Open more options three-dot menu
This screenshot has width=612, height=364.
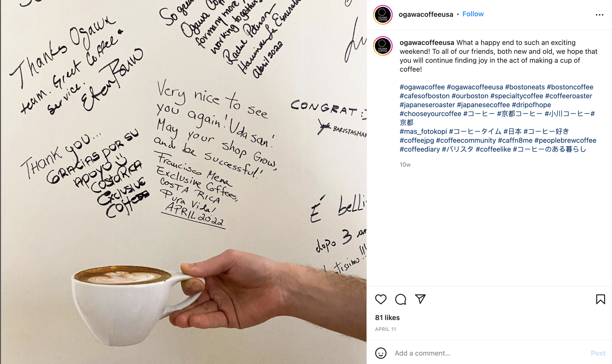[599, 15]
